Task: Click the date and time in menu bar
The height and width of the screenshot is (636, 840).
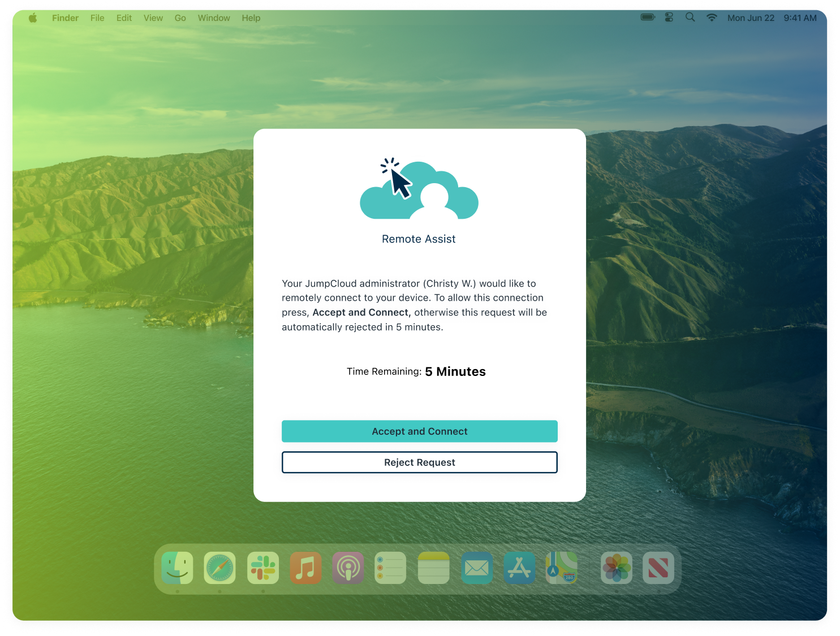Action: 772,18
